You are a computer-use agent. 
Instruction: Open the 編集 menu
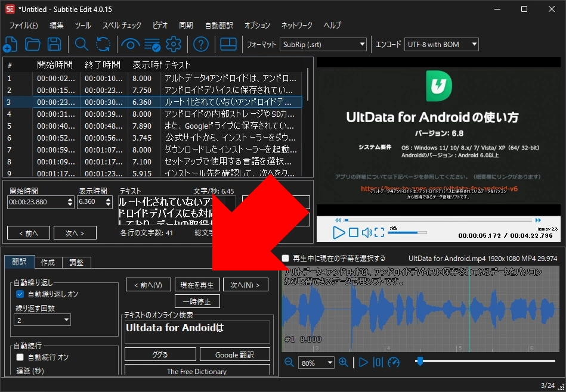(56, 25)
